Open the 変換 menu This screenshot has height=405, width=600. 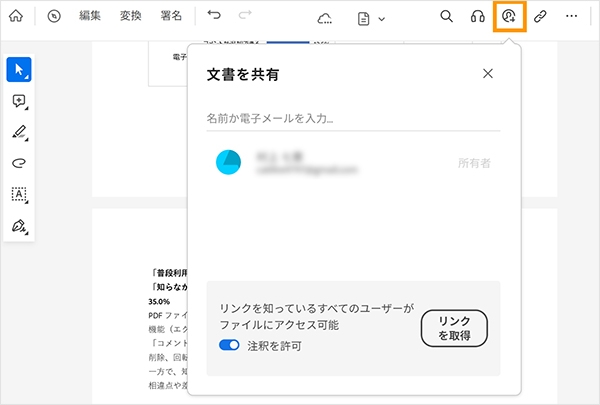[130, 17]
